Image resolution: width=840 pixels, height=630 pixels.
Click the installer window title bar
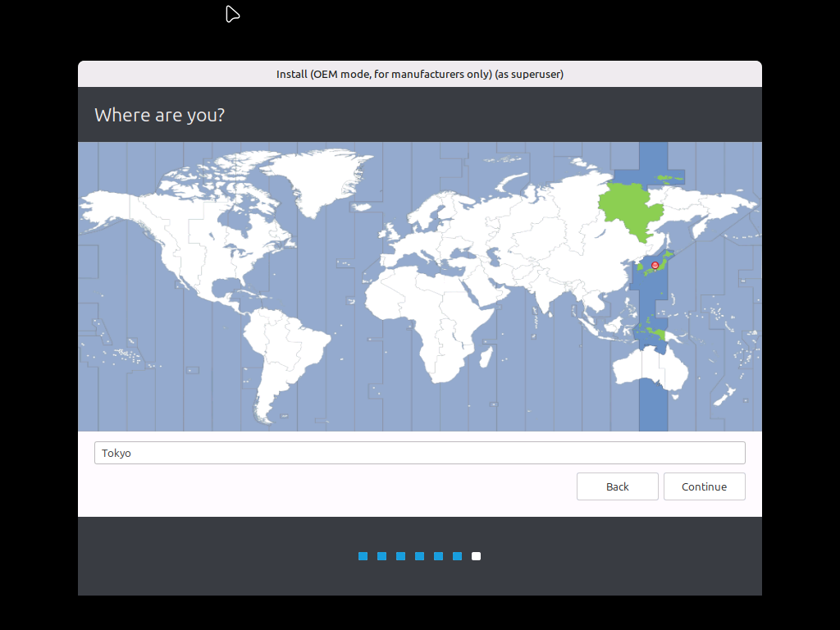point(419,74)
